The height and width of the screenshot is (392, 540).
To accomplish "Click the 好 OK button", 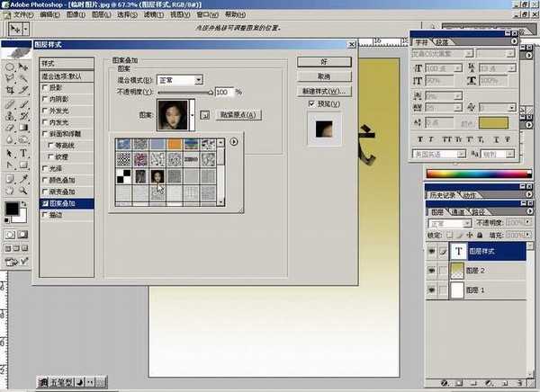I will coord(324,62).
